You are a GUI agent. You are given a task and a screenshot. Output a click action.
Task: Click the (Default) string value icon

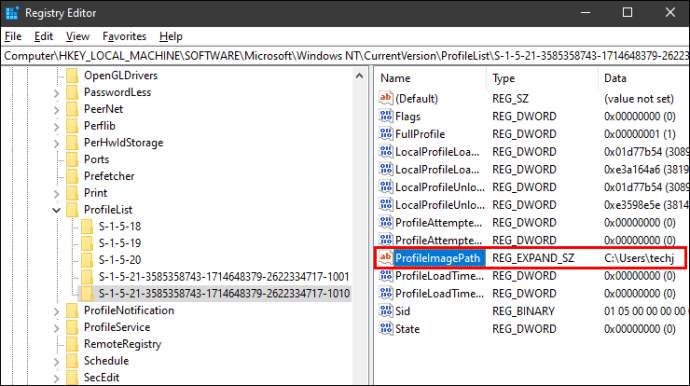click(385, 98)
